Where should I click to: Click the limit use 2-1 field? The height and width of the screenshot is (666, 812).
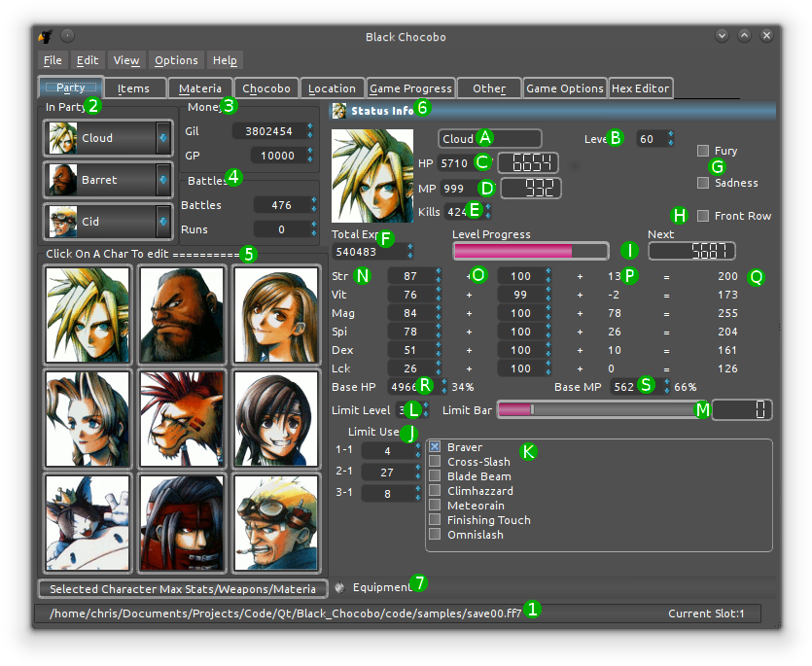pyautogui.click(x=391, y=473)
